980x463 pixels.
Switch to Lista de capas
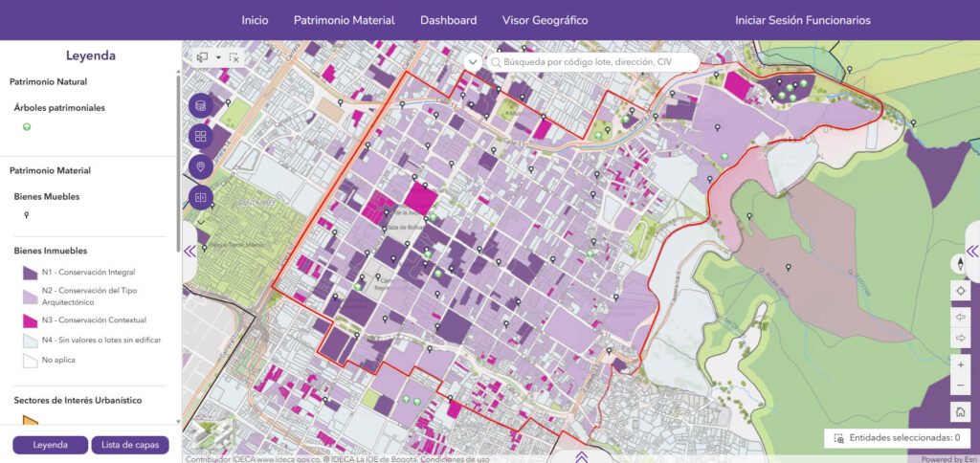click(130, 445)
